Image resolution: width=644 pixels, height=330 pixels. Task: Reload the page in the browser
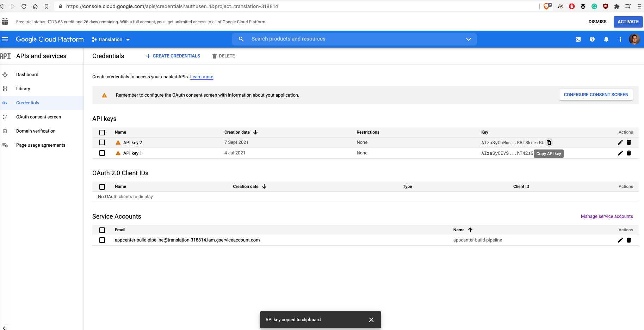[24, 6]
